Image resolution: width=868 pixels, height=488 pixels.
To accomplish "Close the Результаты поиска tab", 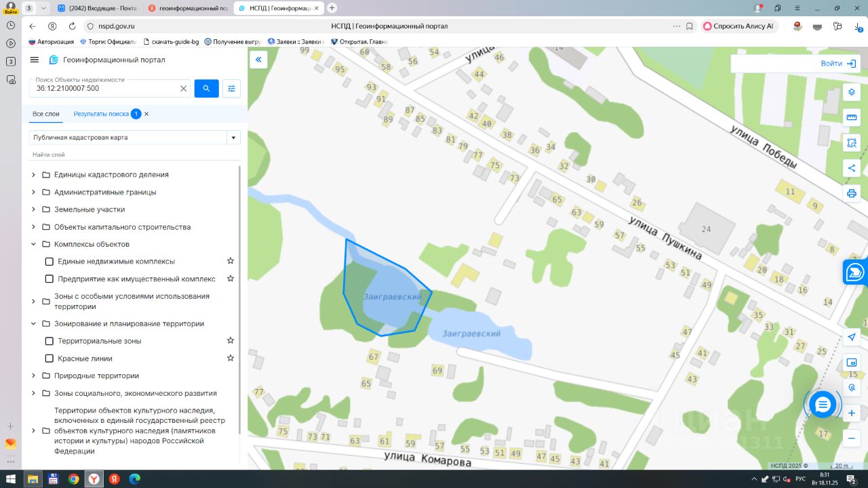I will (x=146, y=114).
